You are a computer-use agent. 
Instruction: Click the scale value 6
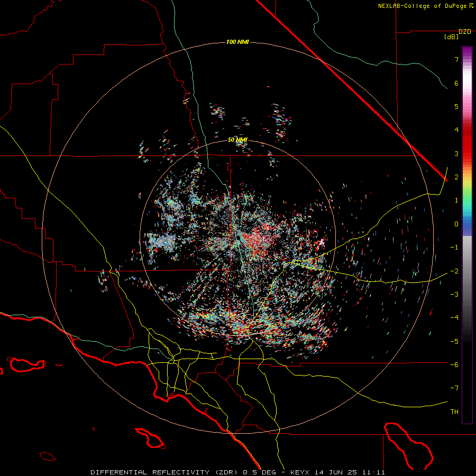tap(456, 83)
